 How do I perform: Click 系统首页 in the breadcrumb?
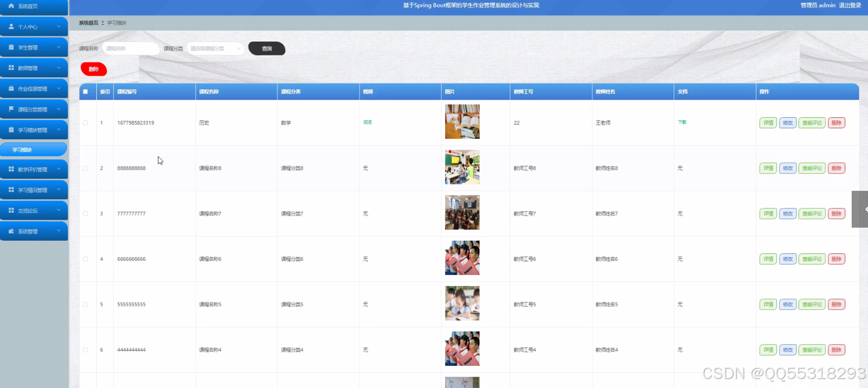tap(88, 23)
